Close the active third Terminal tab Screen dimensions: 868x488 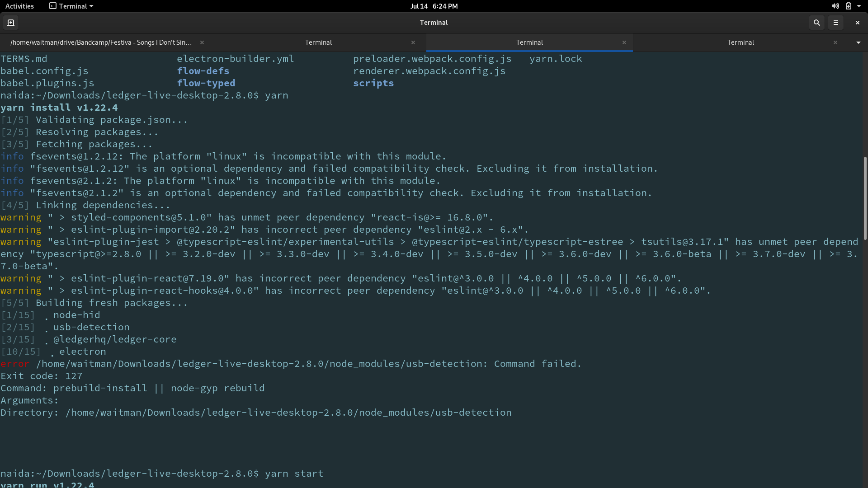(624, 42)
